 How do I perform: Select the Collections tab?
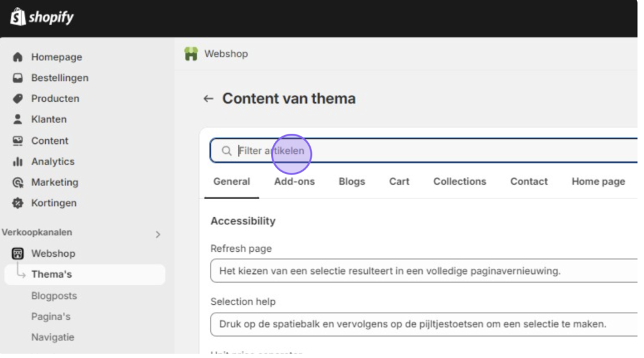(460, 182)
